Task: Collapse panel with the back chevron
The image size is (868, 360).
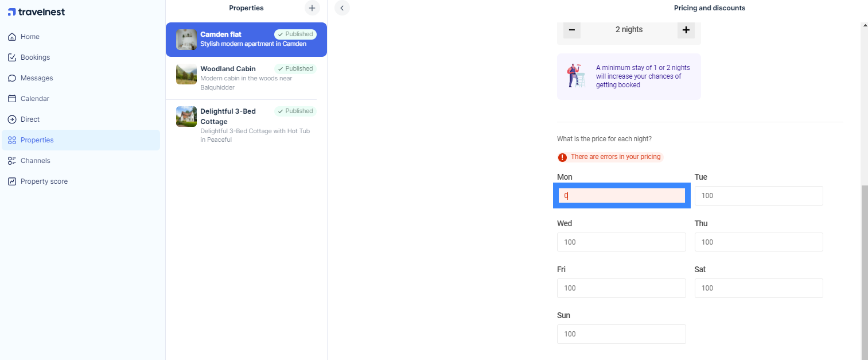Action: coord(342,8)
